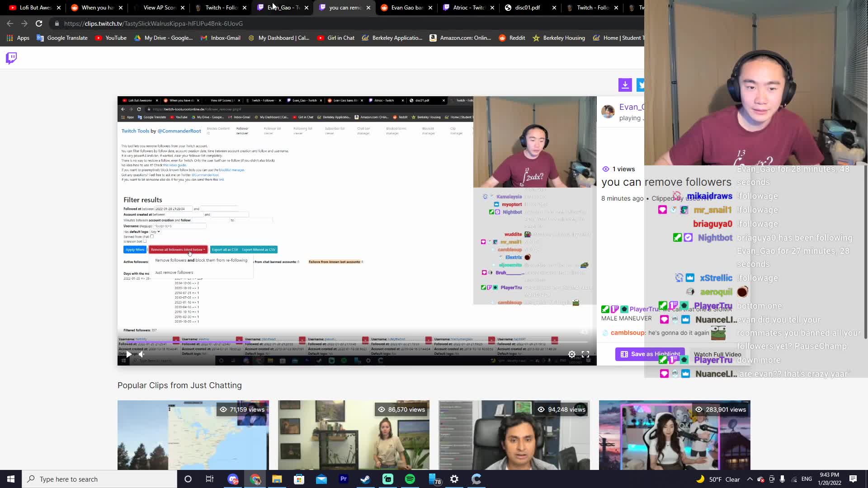The image size is (868, 488).
Task: Open the taskbar clock showing 9:43 PM
Action: tap(829, 479)
